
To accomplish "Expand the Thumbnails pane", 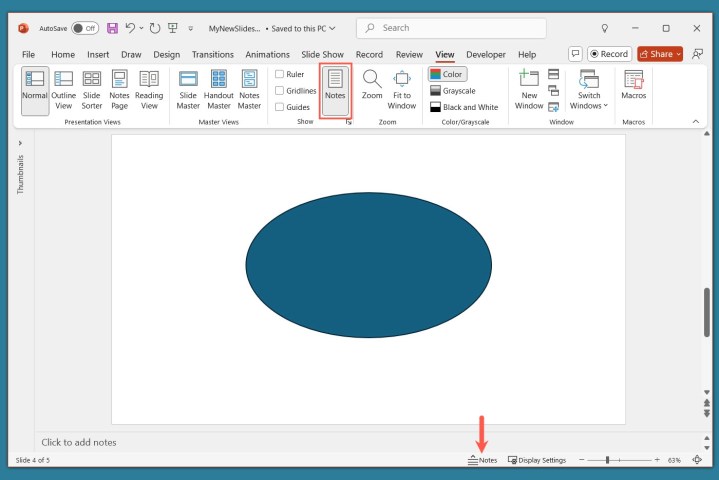I will 20,143.
